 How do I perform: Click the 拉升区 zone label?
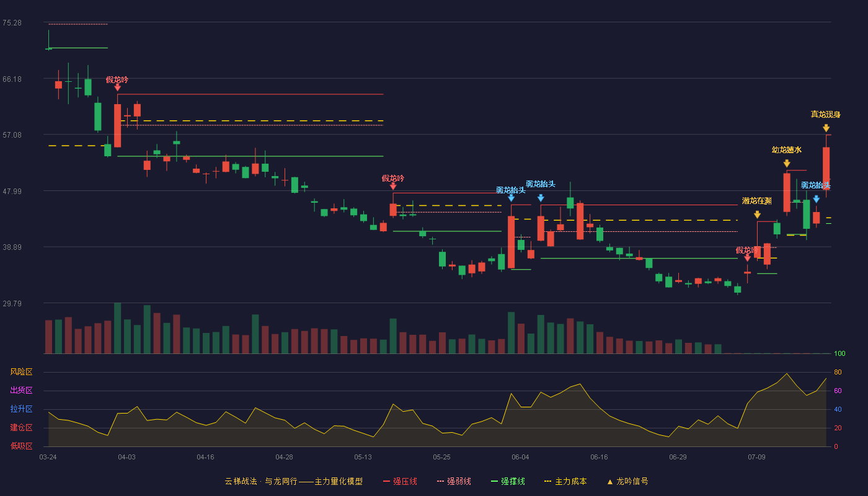point(21,409)
